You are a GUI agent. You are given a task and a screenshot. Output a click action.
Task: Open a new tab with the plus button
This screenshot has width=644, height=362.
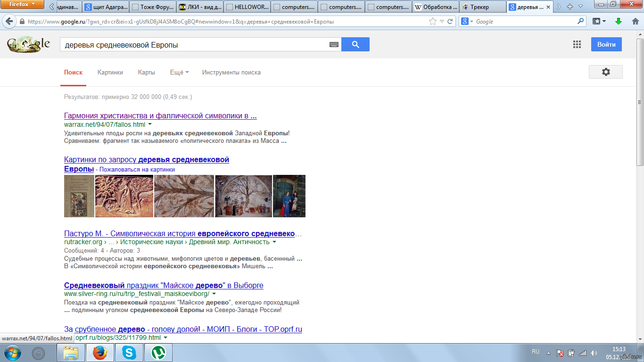tap(570, 7)
